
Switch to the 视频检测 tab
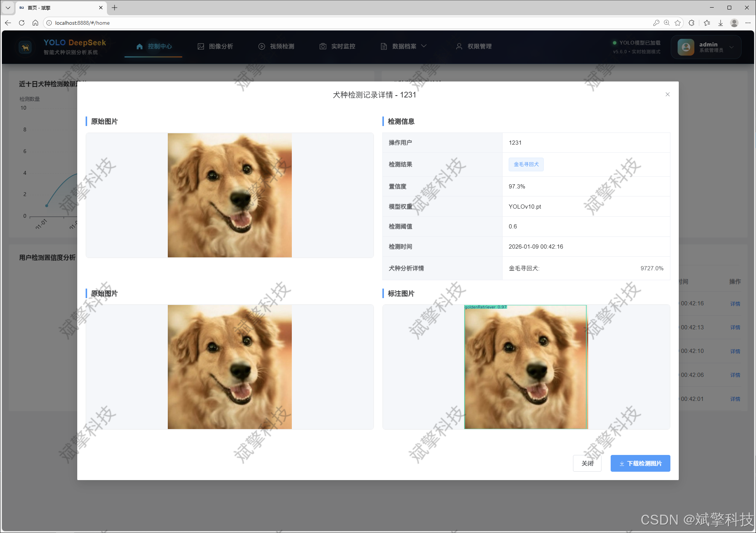click(277, 46)
